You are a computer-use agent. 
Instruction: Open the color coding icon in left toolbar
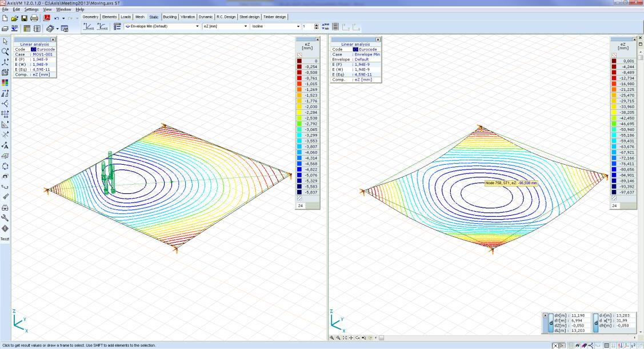[x=5, y=83]
